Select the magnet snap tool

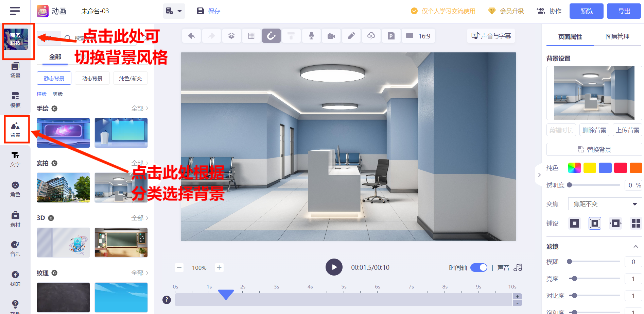271,36
